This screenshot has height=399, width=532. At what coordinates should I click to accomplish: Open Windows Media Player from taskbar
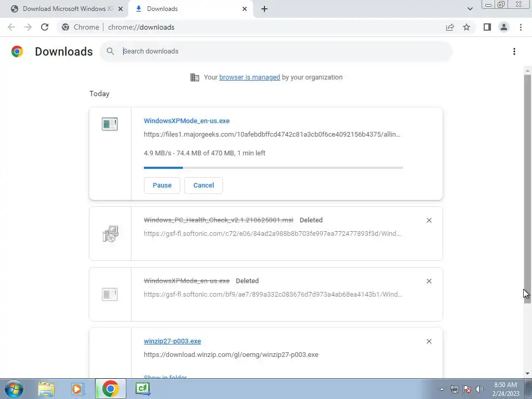(x=78, y=389)
